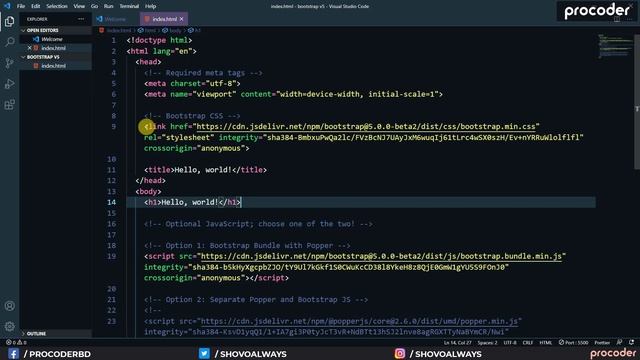The image size is (640, 360).
Task: Open the Explorer more actions ellipsis
Action: click(x=81, y=19)
